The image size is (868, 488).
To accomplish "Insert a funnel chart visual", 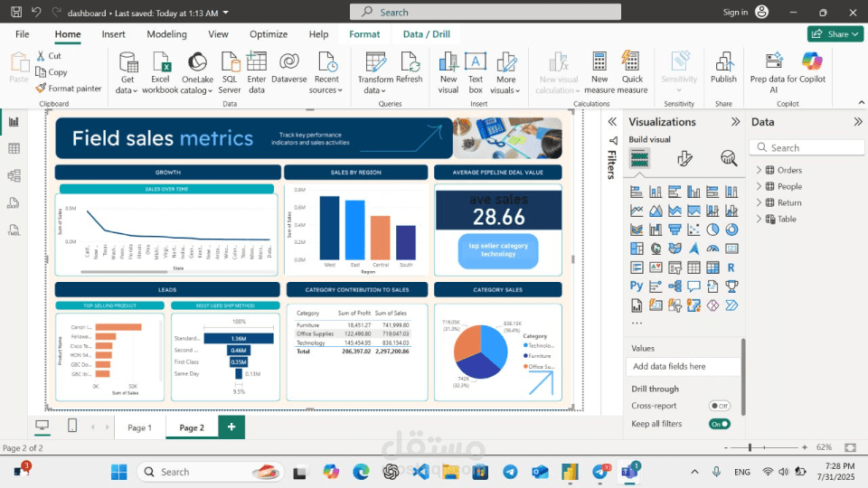I will 675,230.
